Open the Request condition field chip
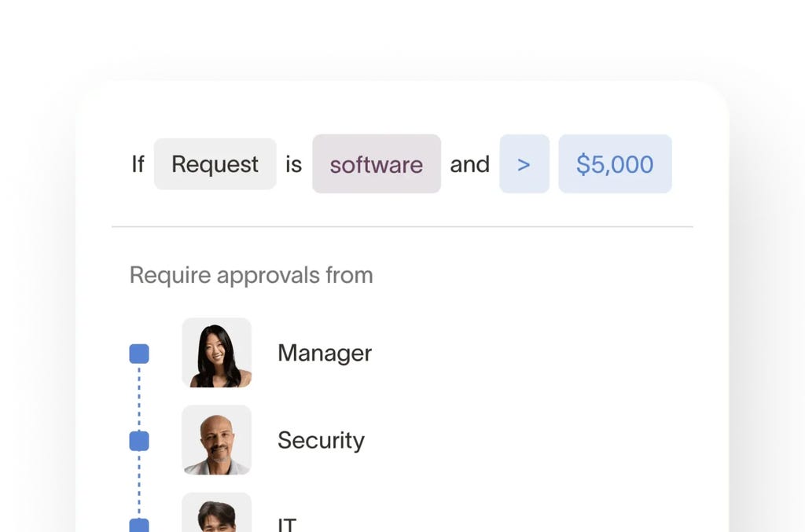 click(x=215, y=164)
